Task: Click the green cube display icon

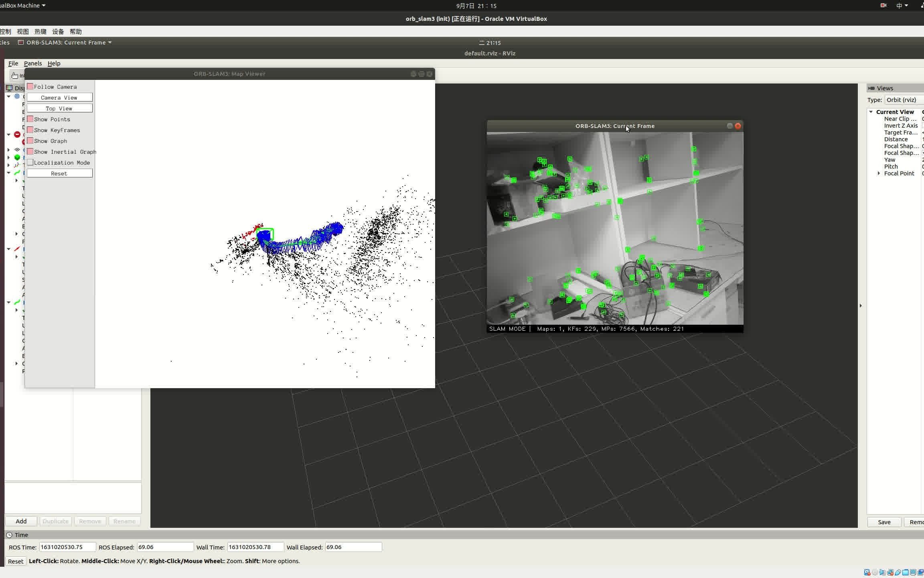Action: click(x=17, y=157)
